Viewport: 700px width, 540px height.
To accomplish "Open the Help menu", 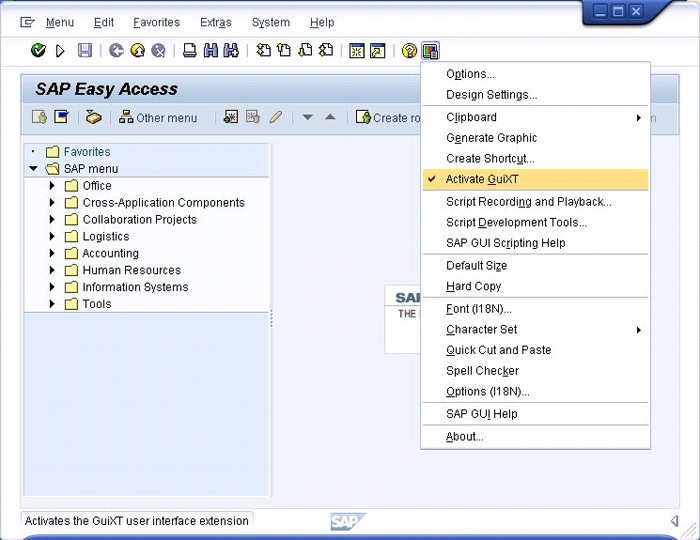I will (322, 22).
